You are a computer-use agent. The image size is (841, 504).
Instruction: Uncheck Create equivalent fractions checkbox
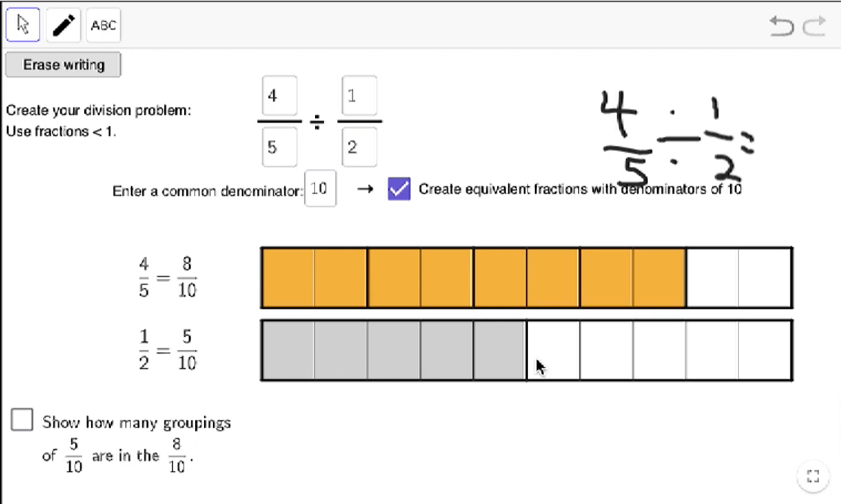[x=399, y=189]
